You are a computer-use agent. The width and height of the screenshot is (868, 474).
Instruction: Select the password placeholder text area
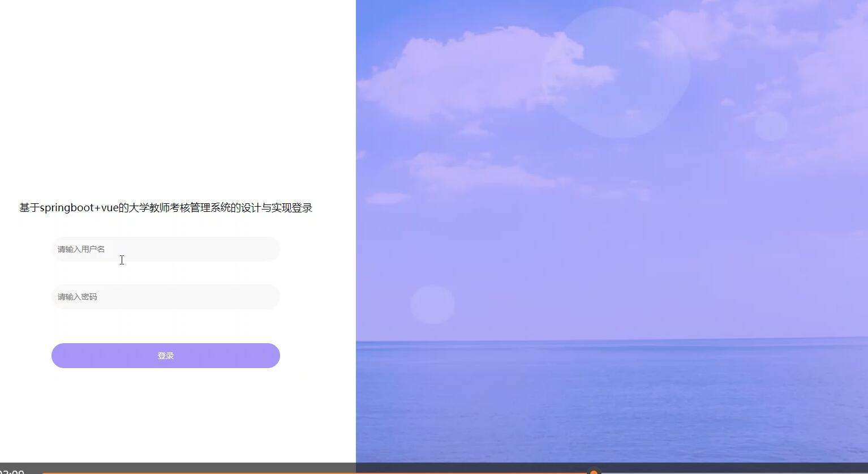click(x=77, y=297)
